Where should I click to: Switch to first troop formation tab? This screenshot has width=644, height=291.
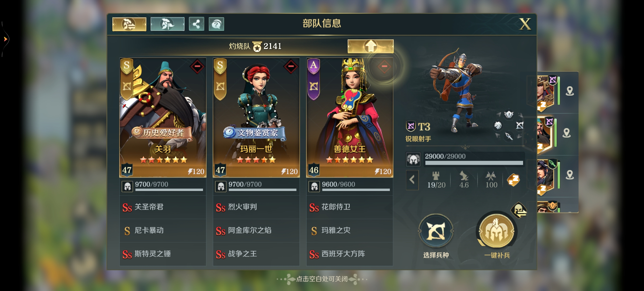[x=129, y=24]
